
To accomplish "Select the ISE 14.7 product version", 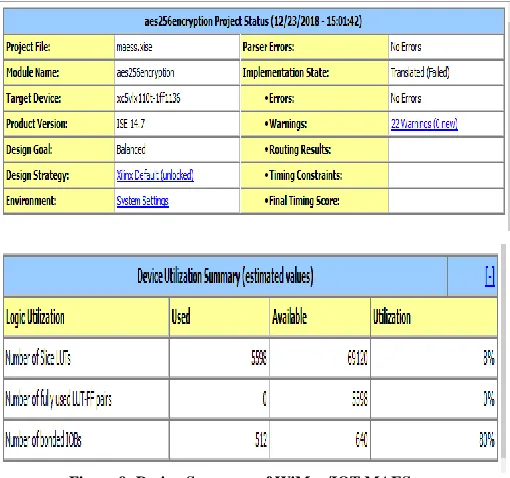I will [x=130, y=124].
